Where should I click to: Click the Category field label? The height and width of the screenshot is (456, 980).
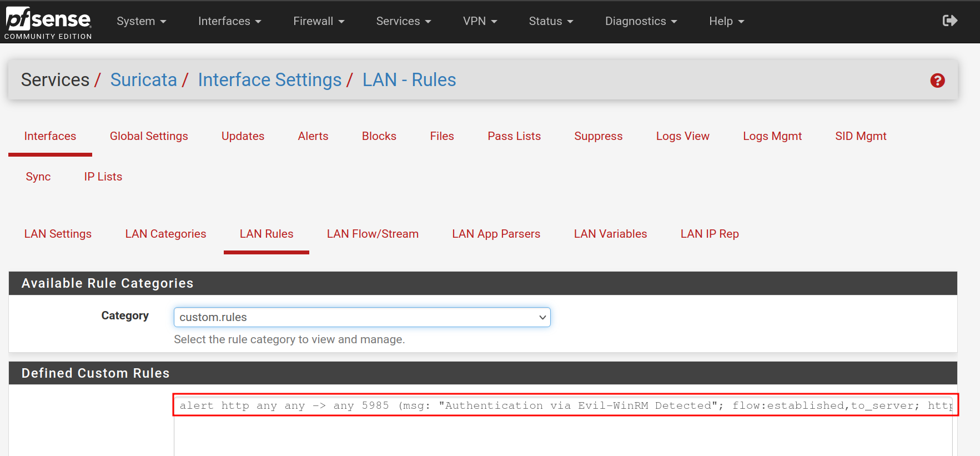[x=125, y=315]
